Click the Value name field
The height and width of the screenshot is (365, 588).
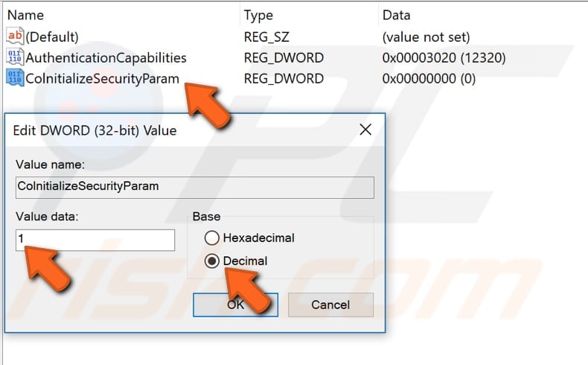click(x=194, y=187)
